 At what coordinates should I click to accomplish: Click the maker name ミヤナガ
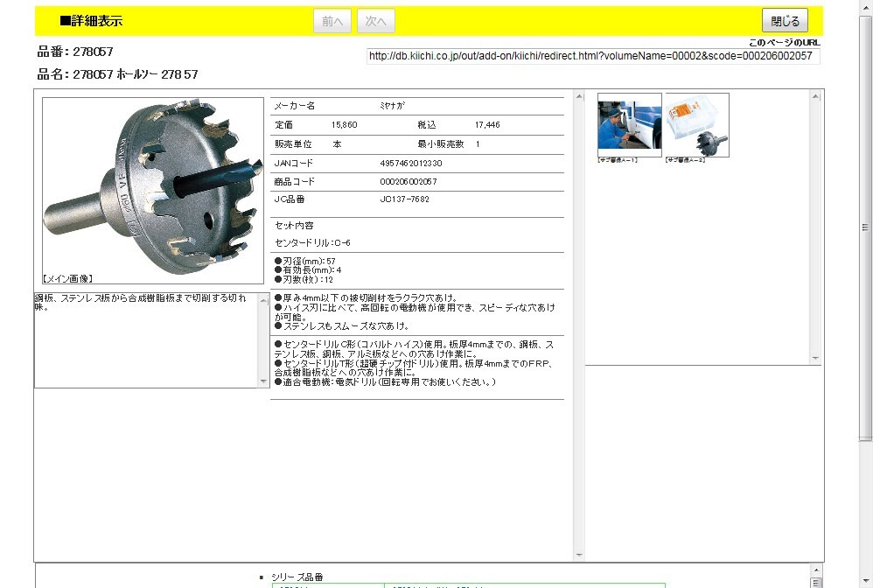(392, 106)
